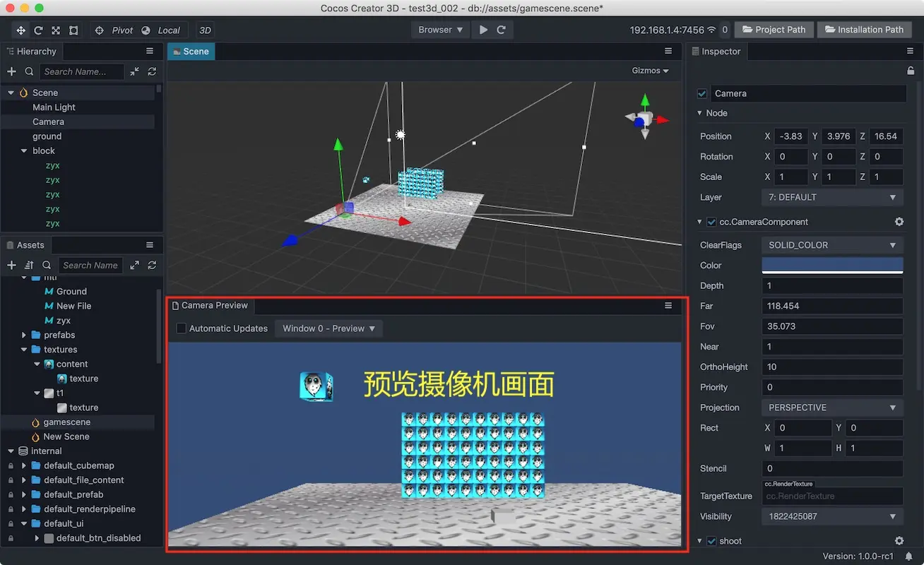Switch to the Inspector tab
The image size is (924, 565).
click(716, 52)
